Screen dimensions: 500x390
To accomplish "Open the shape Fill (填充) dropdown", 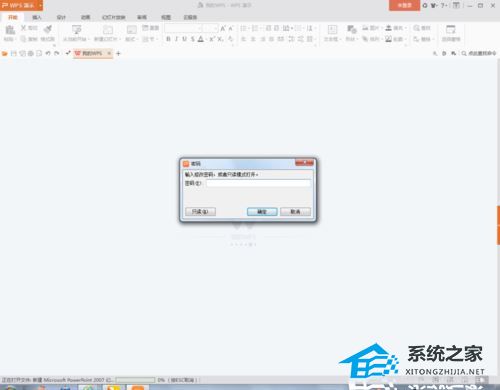I will 396,28.
